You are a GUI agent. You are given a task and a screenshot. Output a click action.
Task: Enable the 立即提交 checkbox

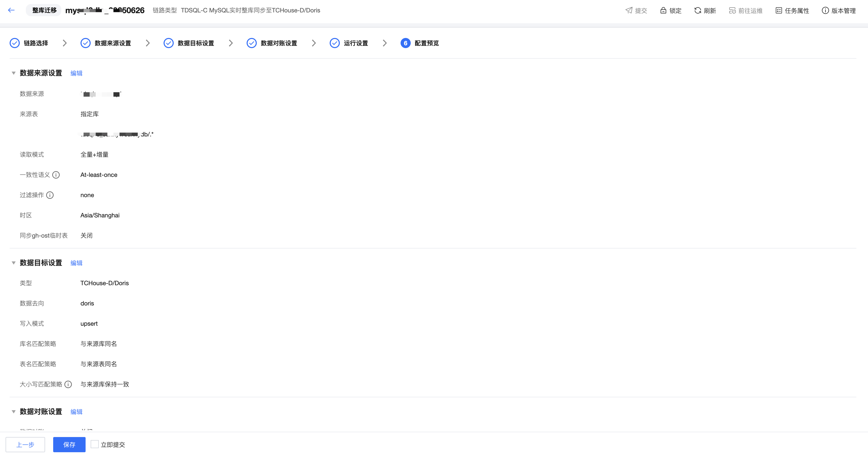tap(95, 444)
